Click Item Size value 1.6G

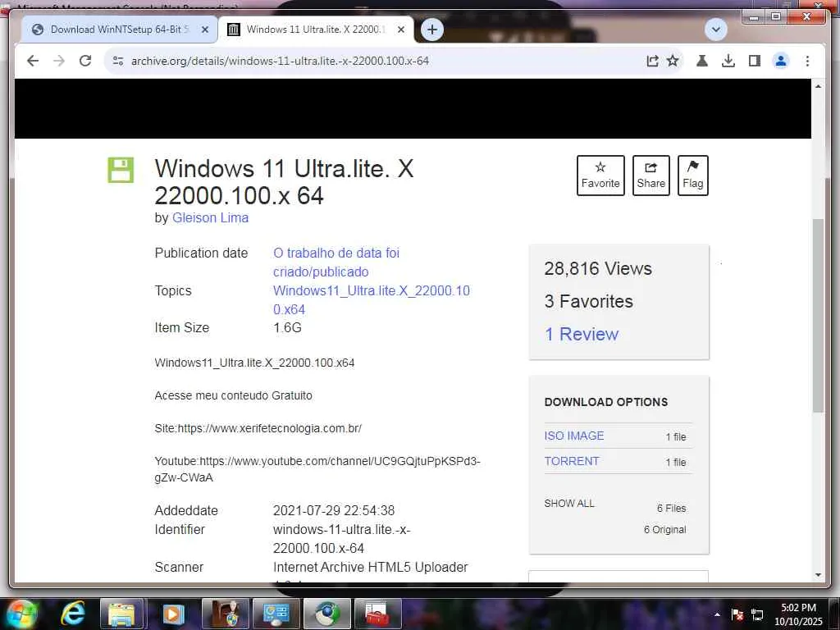click(287, 328)
